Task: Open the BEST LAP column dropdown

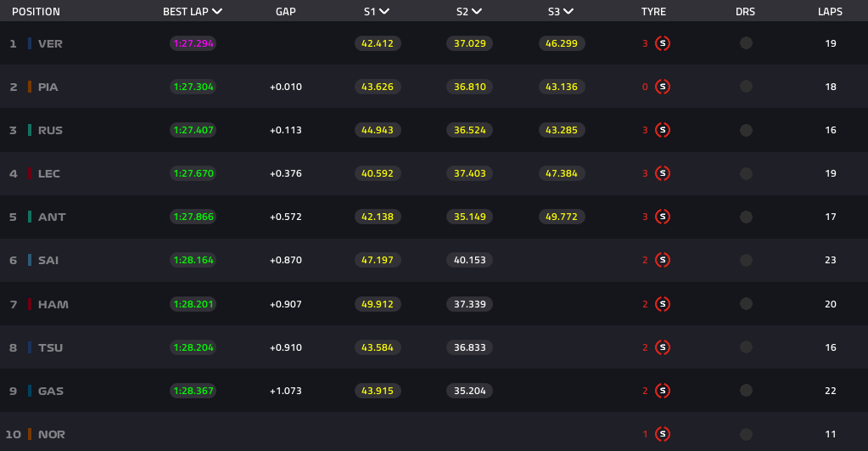Action: tap(218, 12)
